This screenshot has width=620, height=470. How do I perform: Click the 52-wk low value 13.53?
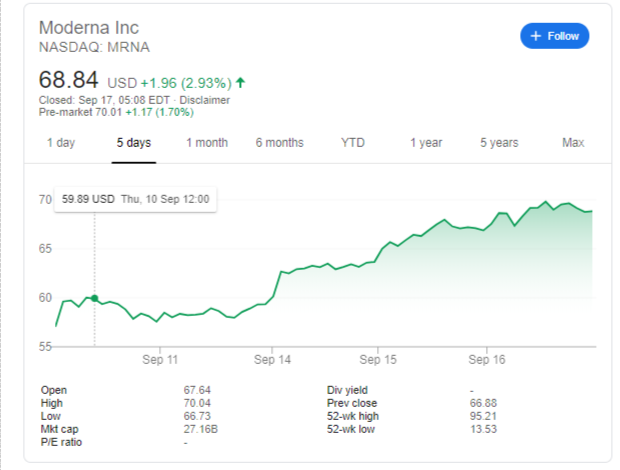pos(483,429)
